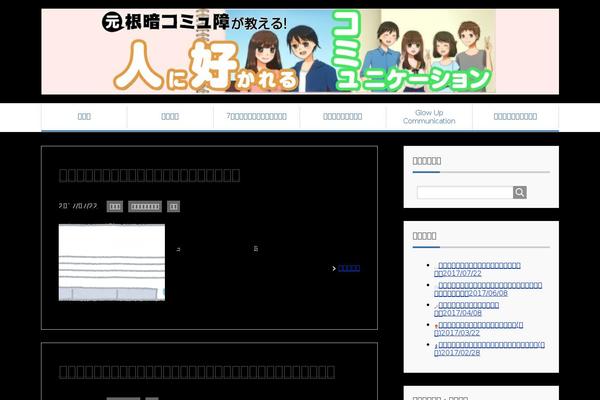Open recent post dated 2017/03/22
This screenshot has width=600, height=400.
[x=478, y=329]
